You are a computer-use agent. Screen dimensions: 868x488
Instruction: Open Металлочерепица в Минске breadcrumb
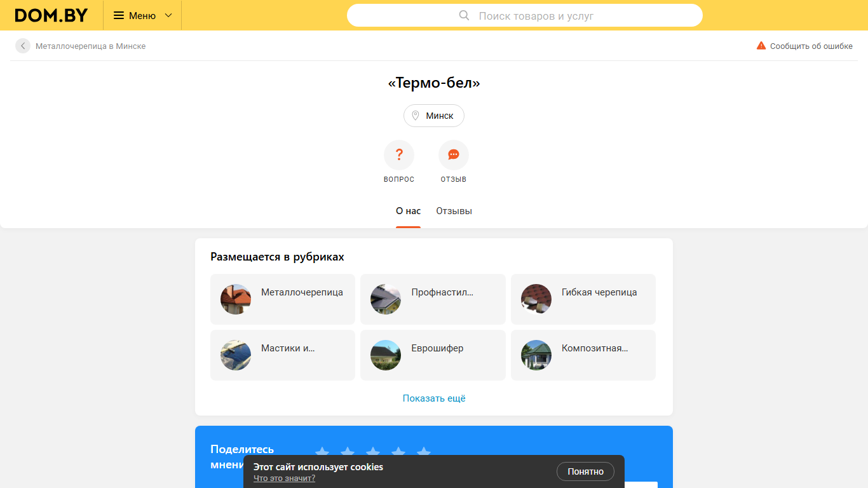[x=90, y=46]
